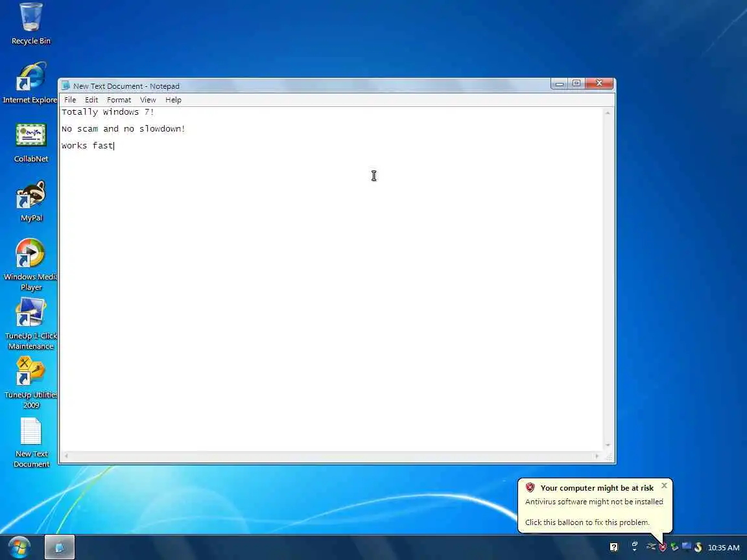The image size is (747, 560).
Task: Click the blue monitor tray icon
Action: coord(687,546)
